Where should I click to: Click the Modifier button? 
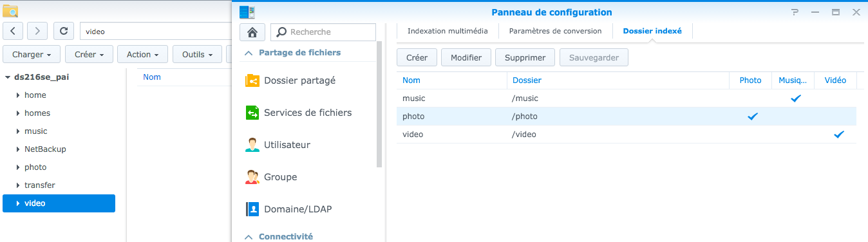pos(466,57)
